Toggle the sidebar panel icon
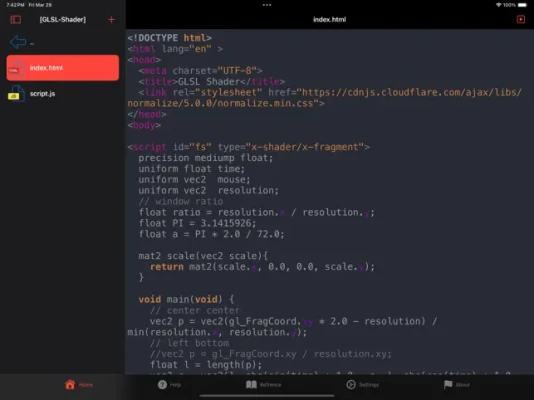Viewport: 534px width, 400px height. pos(16,20)
